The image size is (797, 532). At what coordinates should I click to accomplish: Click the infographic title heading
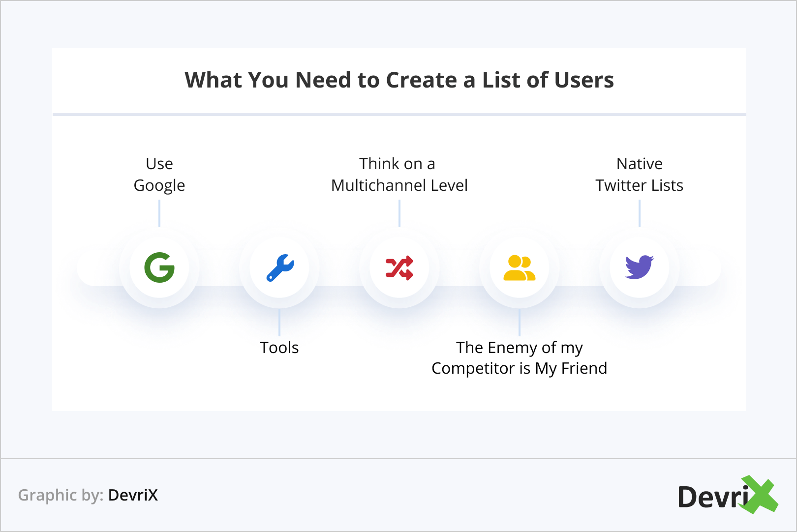point(399,80)
